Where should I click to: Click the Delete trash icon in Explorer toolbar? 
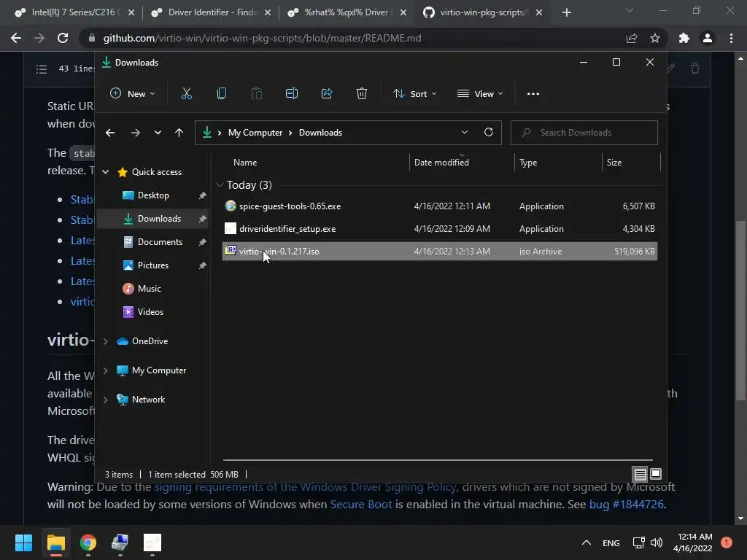362,94
